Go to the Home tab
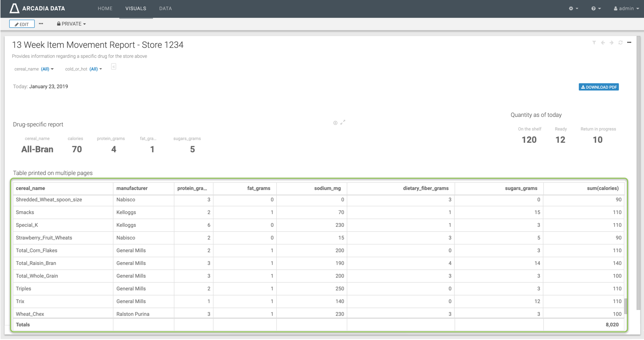This screenshot has height=340, width=644. click(x=105, y=9)
